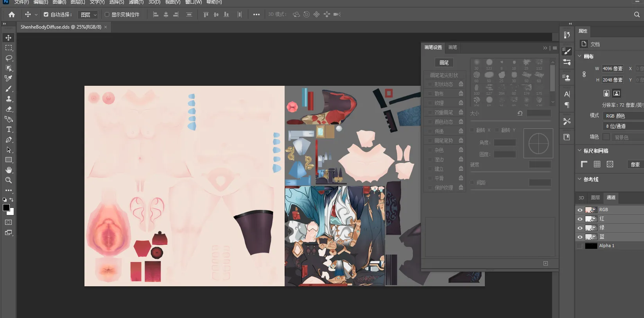
Task: Enable Show Transform Controls checkbox
Action: (x=107, y=14)
